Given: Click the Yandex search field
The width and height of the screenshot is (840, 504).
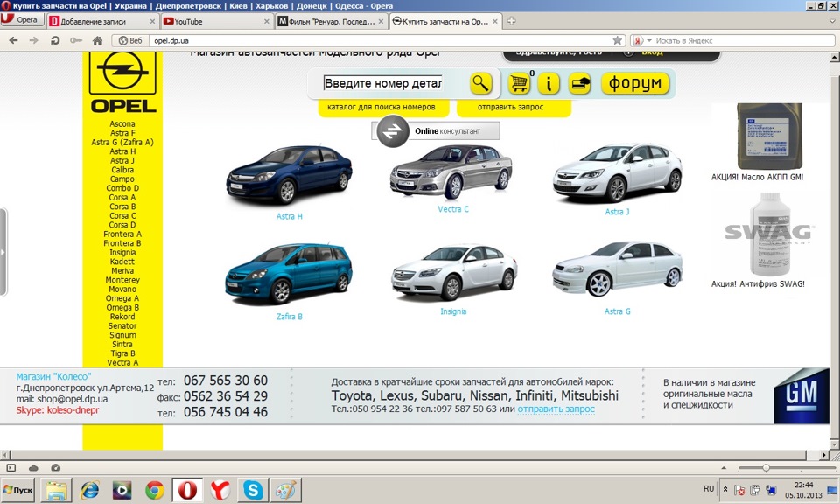Looking at the screenshot, I should pos(744,41).
